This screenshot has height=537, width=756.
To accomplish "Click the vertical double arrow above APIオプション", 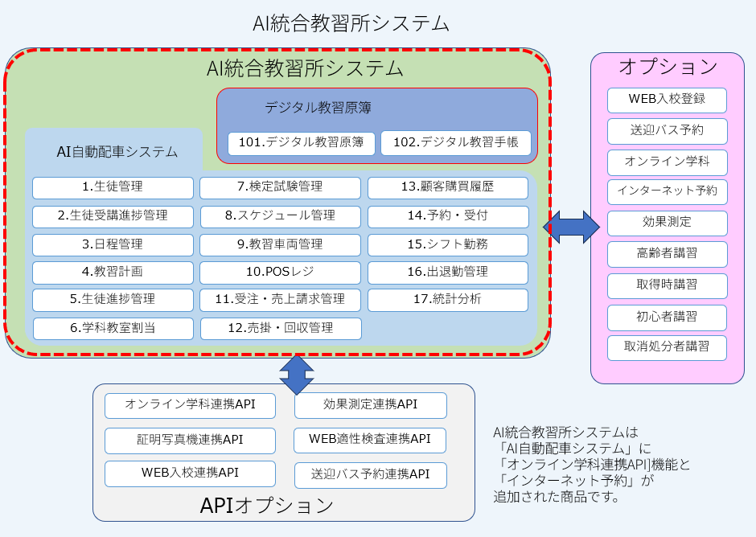I will point(297,374).
